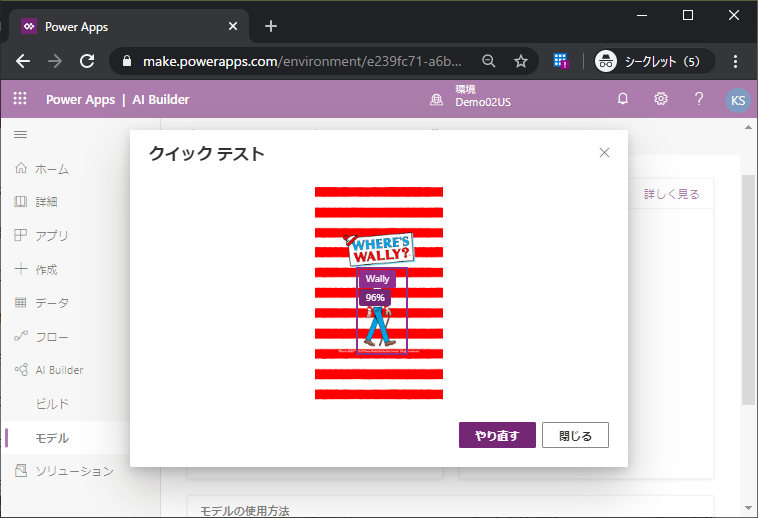Screen dimensions: 758x518
Task: Click the やり直す button
Action: point(497,435)
